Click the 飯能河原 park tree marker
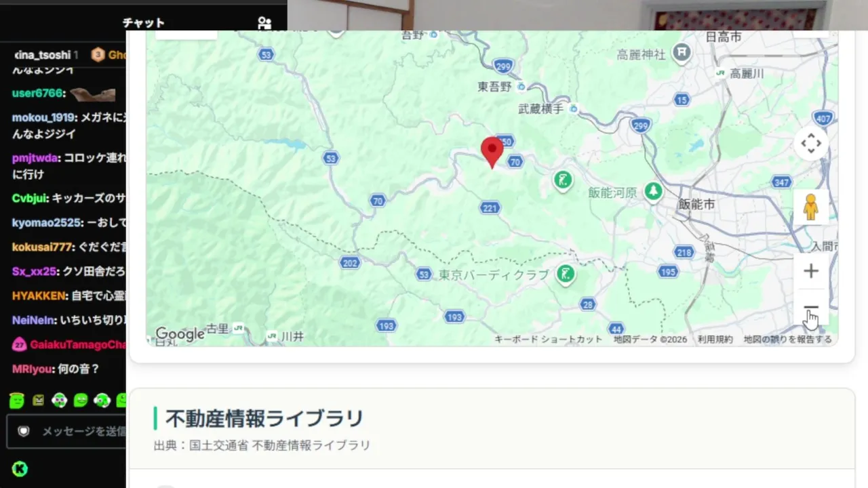This screenshot has height=488, width=868. (x=653, y=192)
